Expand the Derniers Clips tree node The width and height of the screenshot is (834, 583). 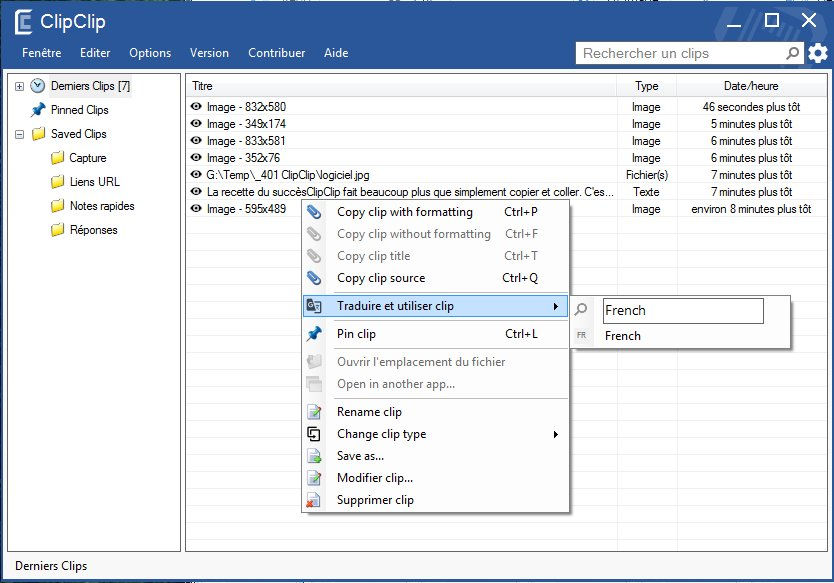point(20,86)
